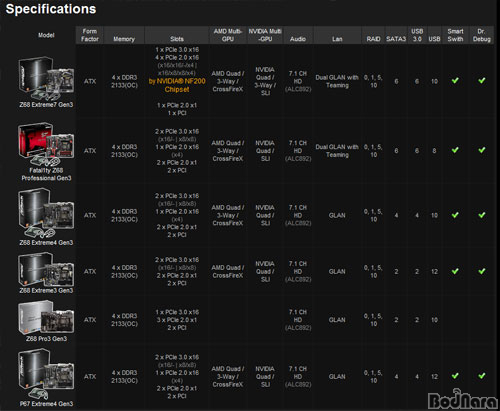The image size is (500, 411).
Task: Click 'NVIDIA Quad / 3-Way / SLI' in Extreme7 row
Action: [265, 81]
